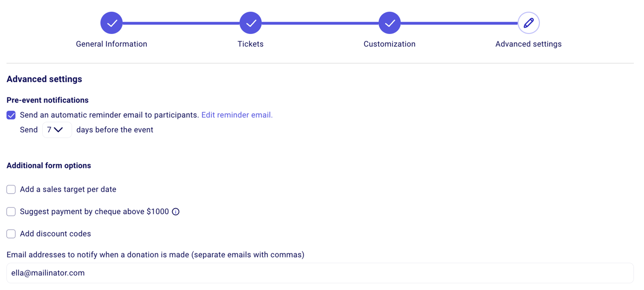Click the Advanced settings pencil icon
This screenshot has width=644, height=290.
[528, 23]
